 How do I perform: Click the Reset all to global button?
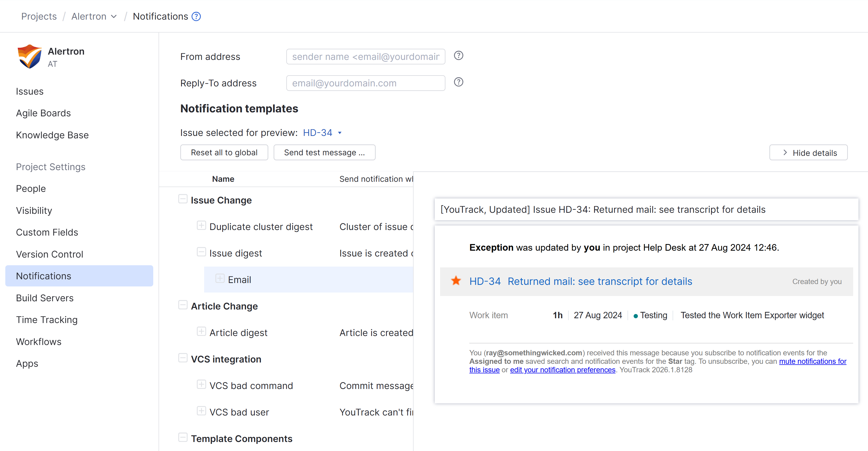point(224,152)
